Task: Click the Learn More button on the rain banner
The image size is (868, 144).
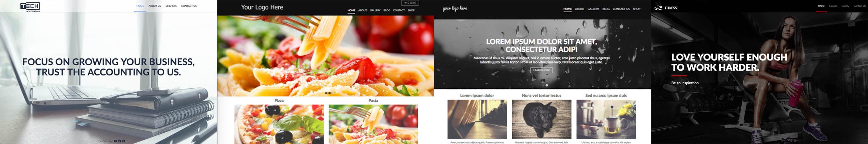Action: (x=541, y=70)
